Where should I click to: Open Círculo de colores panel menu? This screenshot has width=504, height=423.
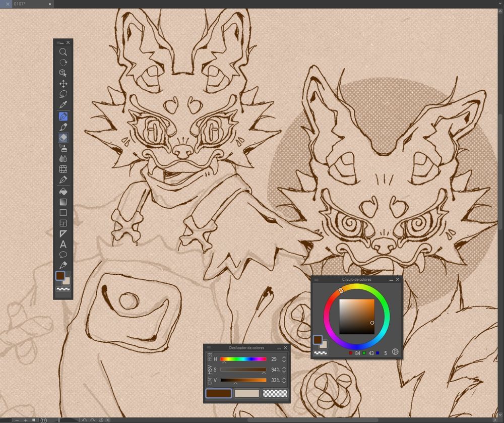click(x=316, y=279)
